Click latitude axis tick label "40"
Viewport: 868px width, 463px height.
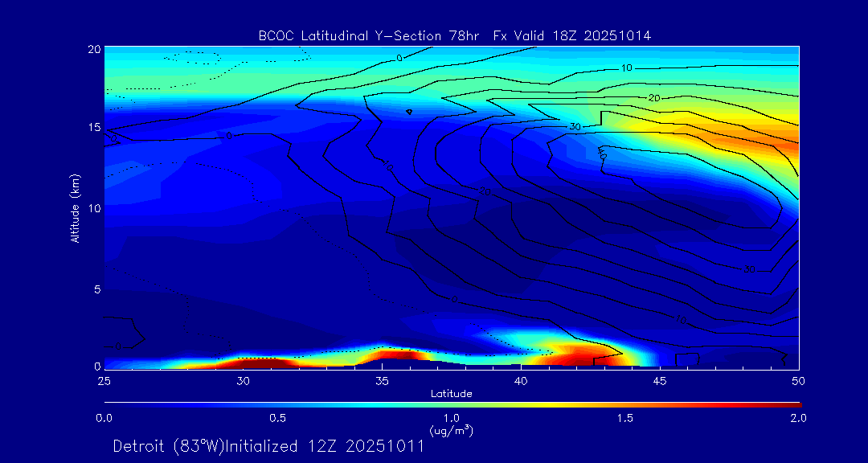click(x=521, y=381)
